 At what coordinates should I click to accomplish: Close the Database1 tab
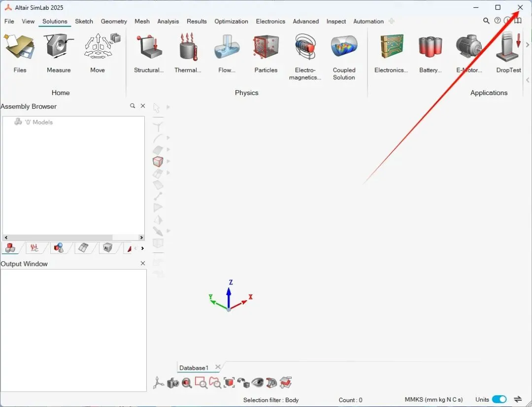tap(218, 367)
